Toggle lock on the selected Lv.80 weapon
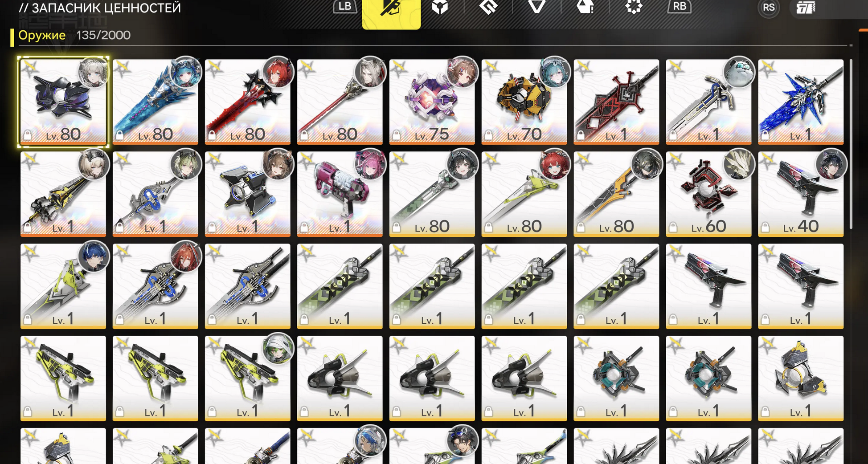Image resolution: width=868 pixels, height=464 pixels. [x=28, y=135]
